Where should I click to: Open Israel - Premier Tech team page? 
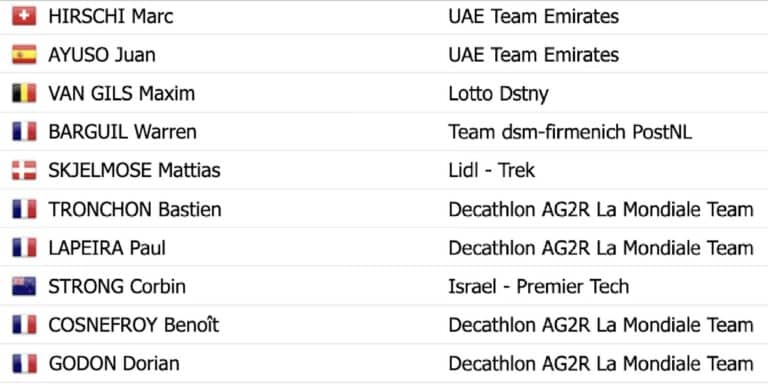[x=538, y=286]
